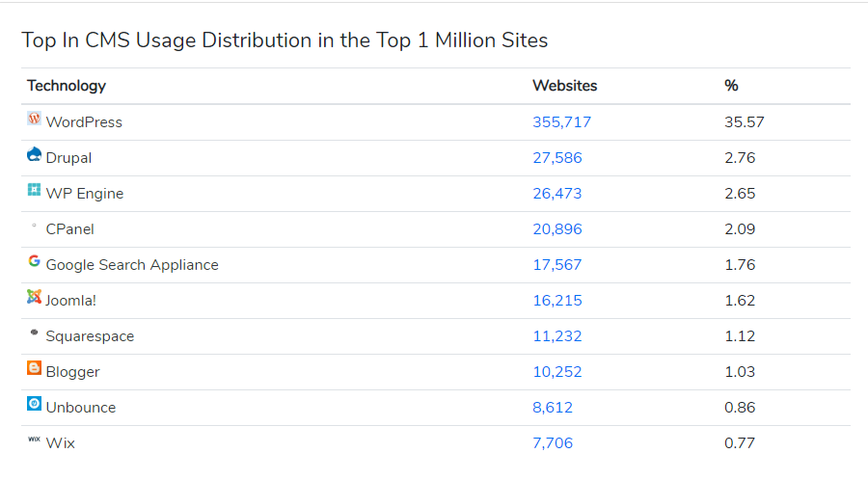Open Unbounce's 8,612 websites link

pos(553,408)
